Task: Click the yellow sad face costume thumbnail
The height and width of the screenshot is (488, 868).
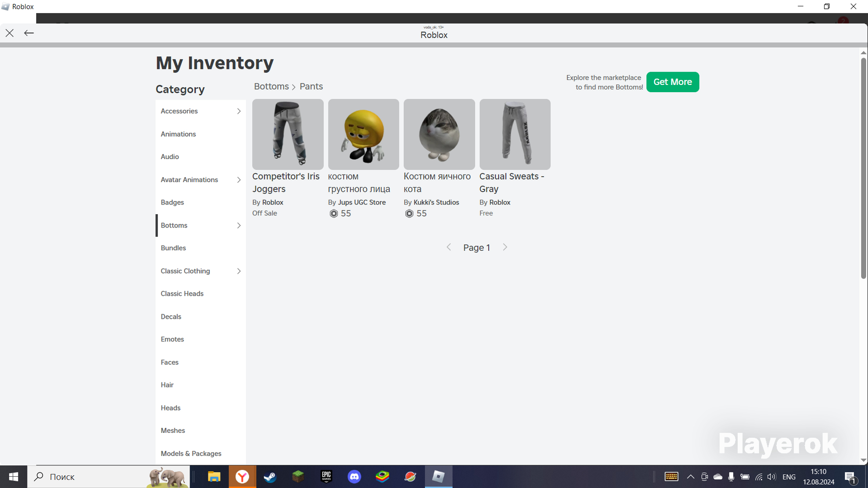Action: pos(364,134)
